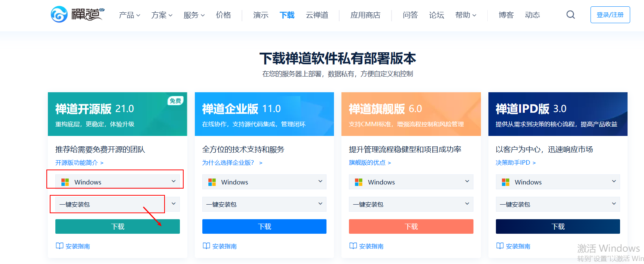This screenshot has width=644, height=264.
Task: Click the Windows logo in the open-source OS selector
Action: point(65,182)
